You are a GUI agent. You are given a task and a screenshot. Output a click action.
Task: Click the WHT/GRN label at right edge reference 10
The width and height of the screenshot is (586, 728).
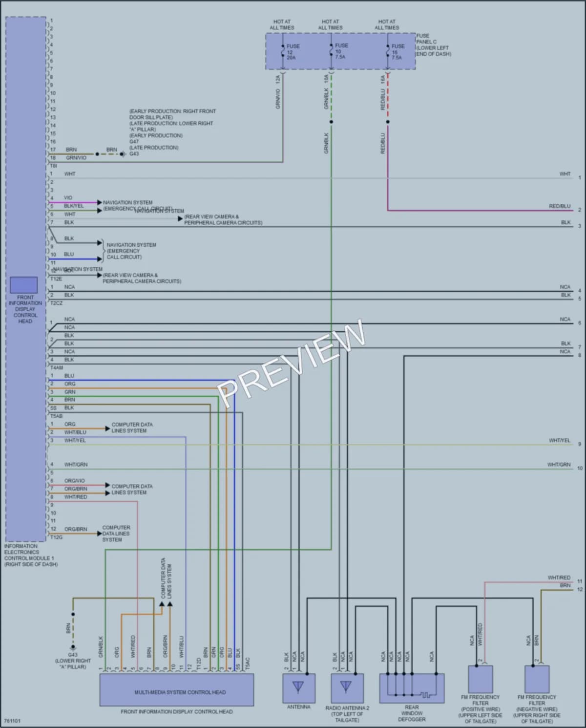click(x=559, y=465)
